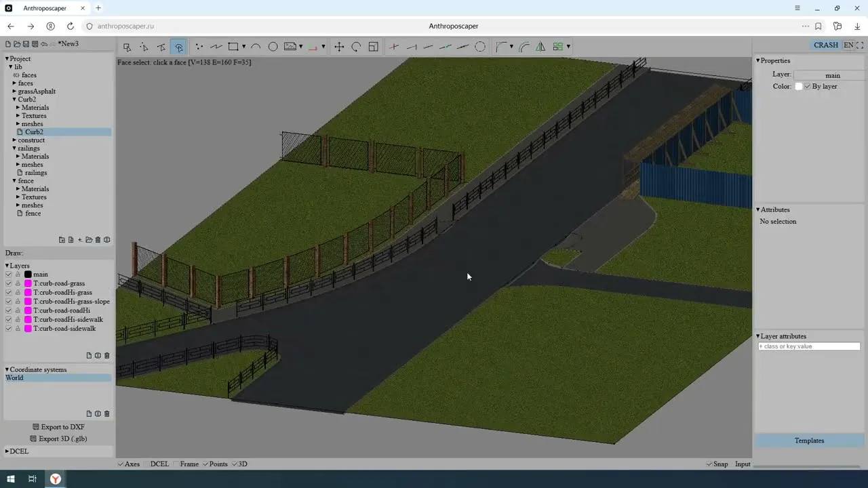Activate the Move tool with four arrows
The width and height of the screenshot is (868, 488).
(x=339, y=47)
